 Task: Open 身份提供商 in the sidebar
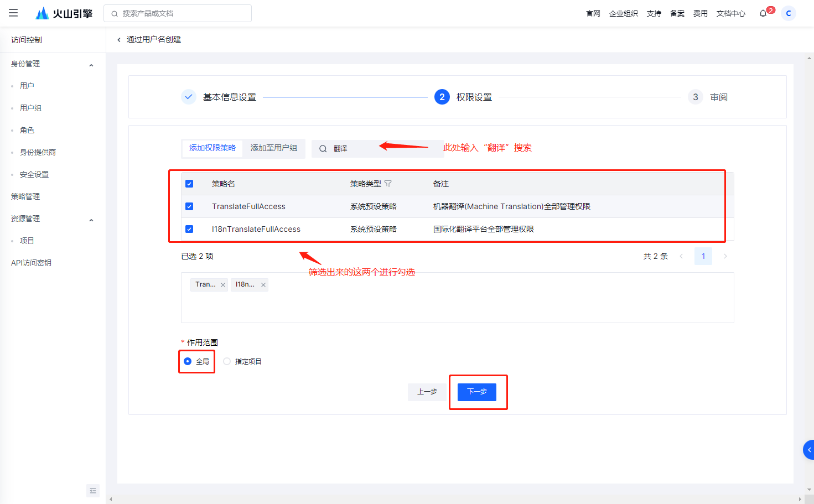[x=38, y=152]
